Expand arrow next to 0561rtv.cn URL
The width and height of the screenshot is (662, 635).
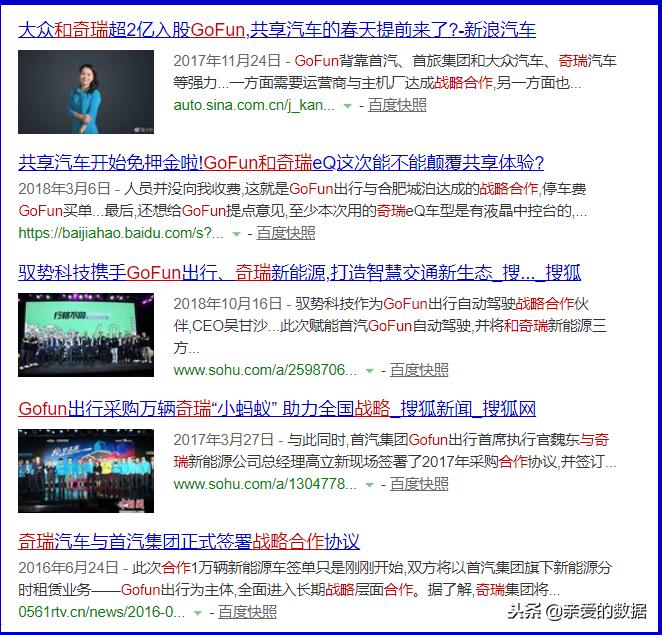pyautogui.click(x=198, y=613)
